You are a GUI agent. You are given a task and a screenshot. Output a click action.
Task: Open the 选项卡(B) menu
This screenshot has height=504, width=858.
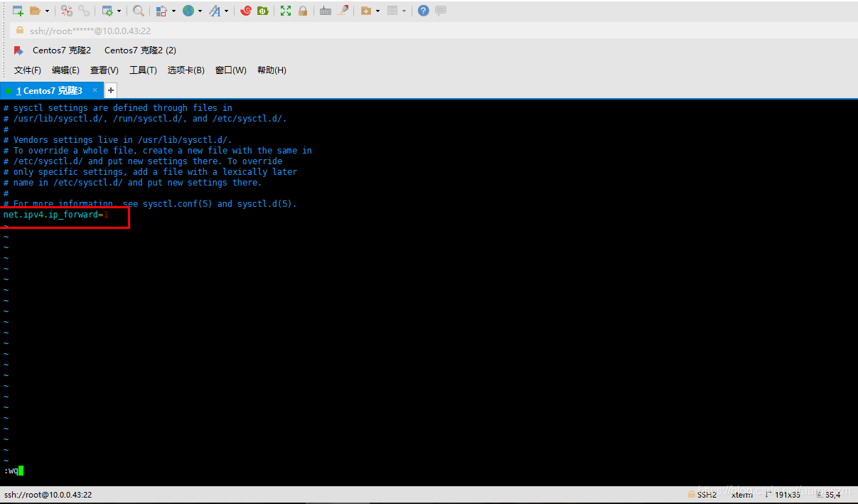186,70
